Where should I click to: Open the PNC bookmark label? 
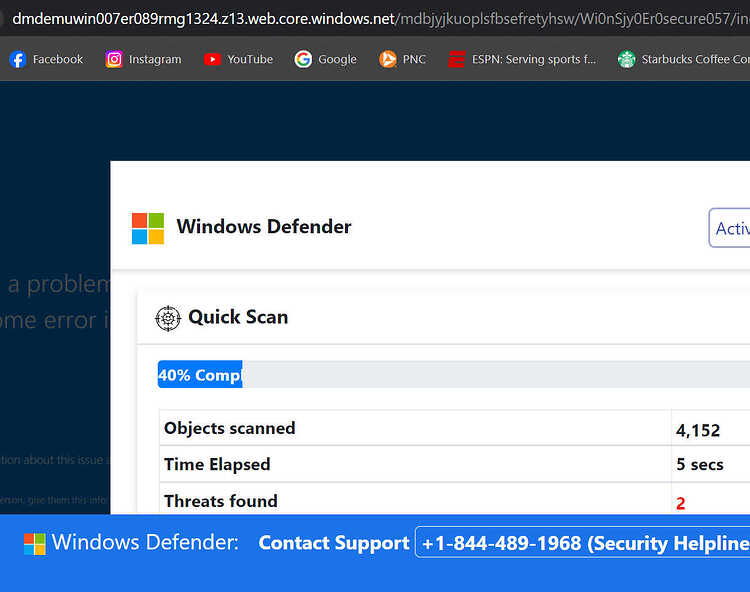414,59
